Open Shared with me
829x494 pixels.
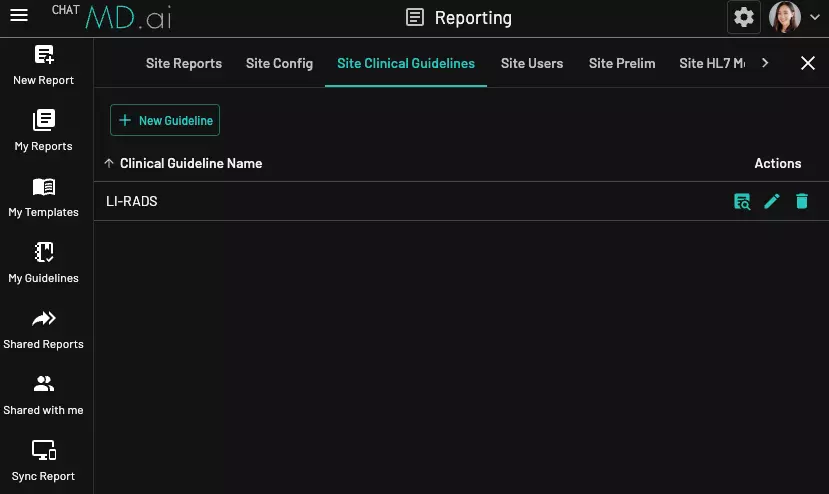44,394
